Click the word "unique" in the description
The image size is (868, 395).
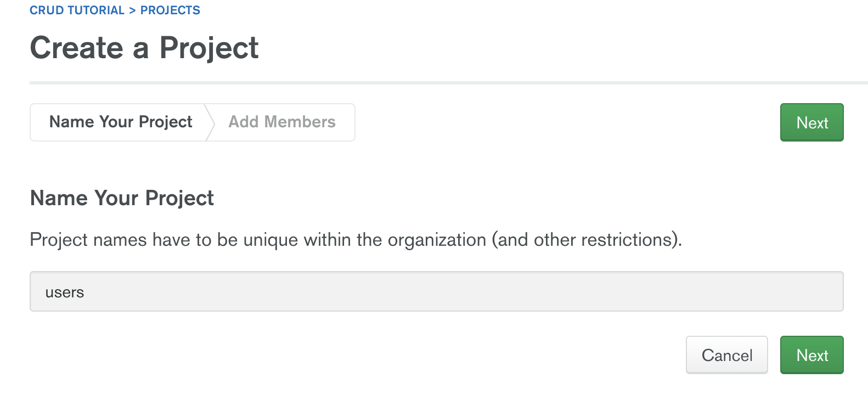click(x=270, y=240)
